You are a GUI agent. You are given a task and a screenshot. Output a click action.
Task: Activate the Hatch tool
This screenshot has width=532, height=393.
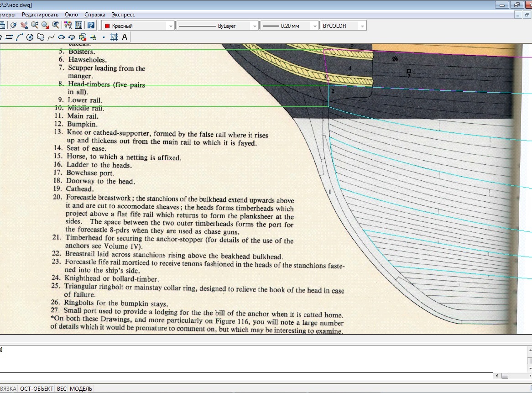[114, 37]
